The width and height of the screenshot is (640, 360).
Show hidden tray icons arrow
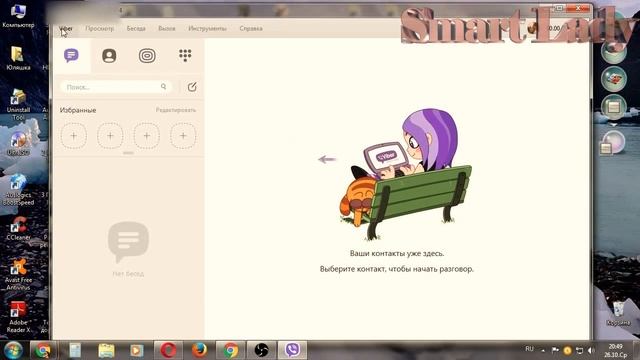point(543,350)
